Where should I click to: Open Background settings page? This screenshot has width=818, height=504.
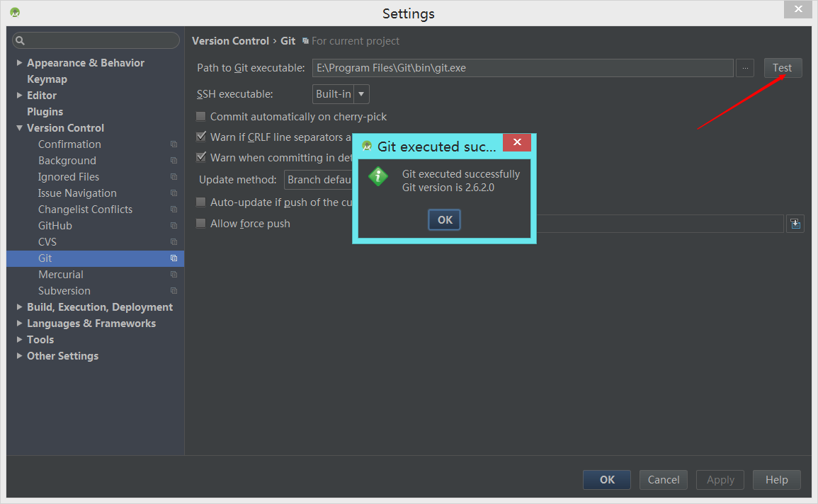pos(67,161)
